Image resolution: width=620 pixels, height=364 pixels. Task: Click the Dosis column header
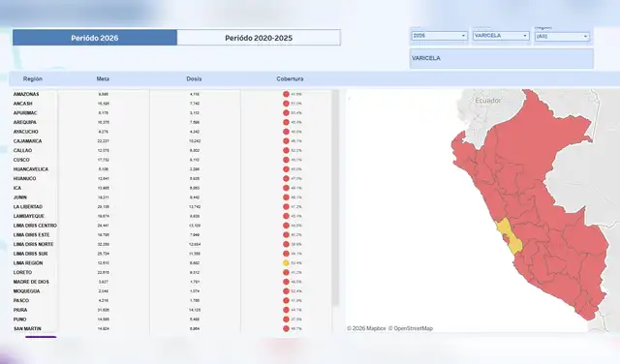click(x=194, y=79)
